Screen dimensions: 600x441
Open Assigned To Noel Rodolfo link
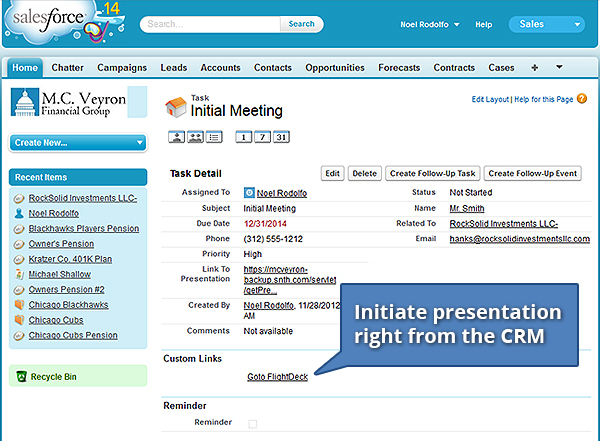tap(282, 193)
